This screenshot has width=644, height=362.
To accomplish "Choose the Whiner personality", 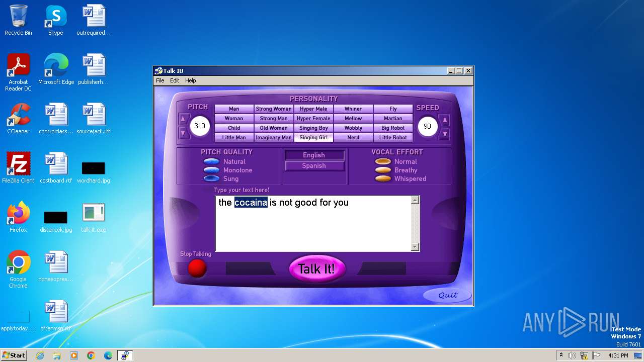I will pos(353,109).
